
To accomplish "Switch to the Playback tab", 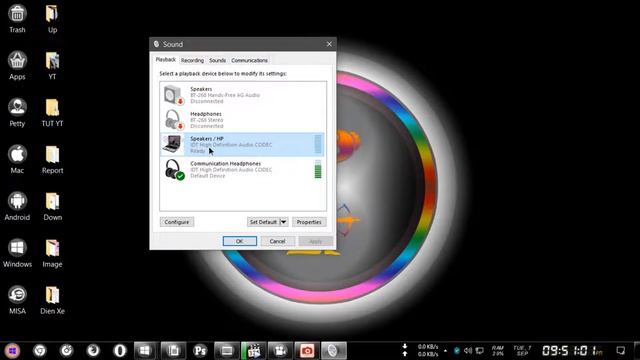I will click(x=166, y=60).
